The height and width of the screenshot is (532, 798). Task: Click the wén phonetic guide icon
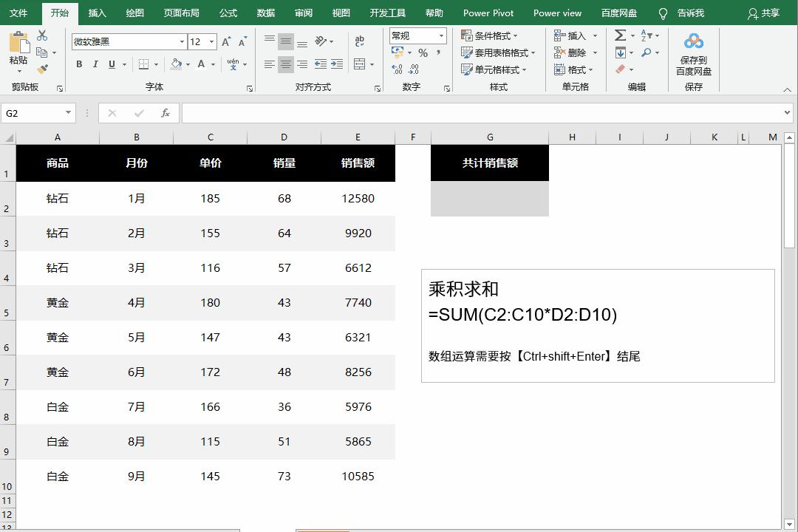pos(233,64)
